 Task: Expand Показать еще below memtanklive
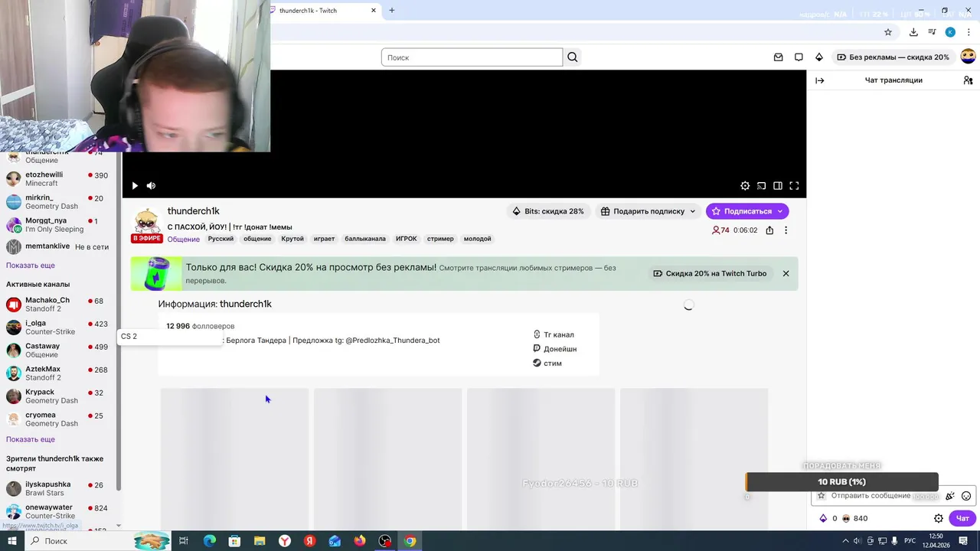click(31, 266)
